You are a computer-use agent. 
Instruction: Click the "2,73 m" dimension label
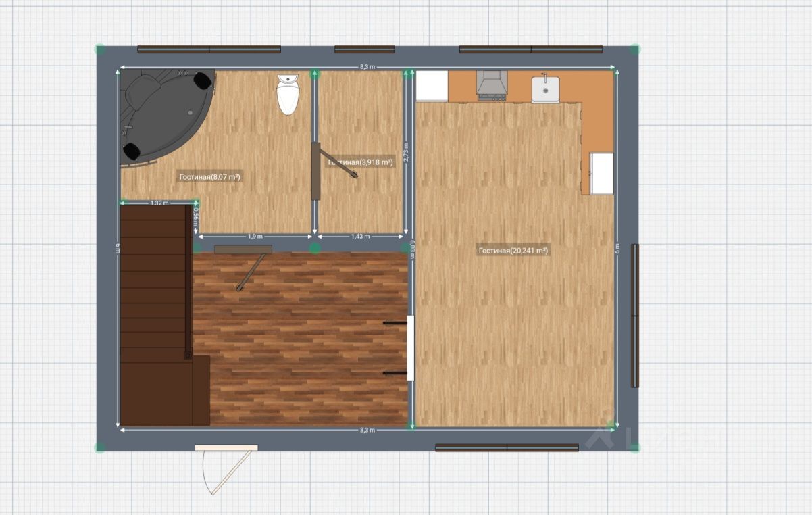(406, 153)
